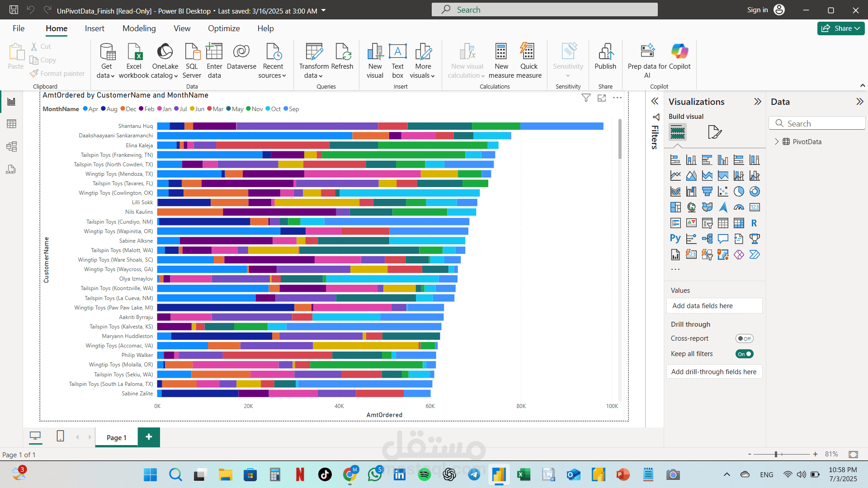Create a New measure
Image resolution: width=868 pixels, height=488 pixels.
click(501, 61)
